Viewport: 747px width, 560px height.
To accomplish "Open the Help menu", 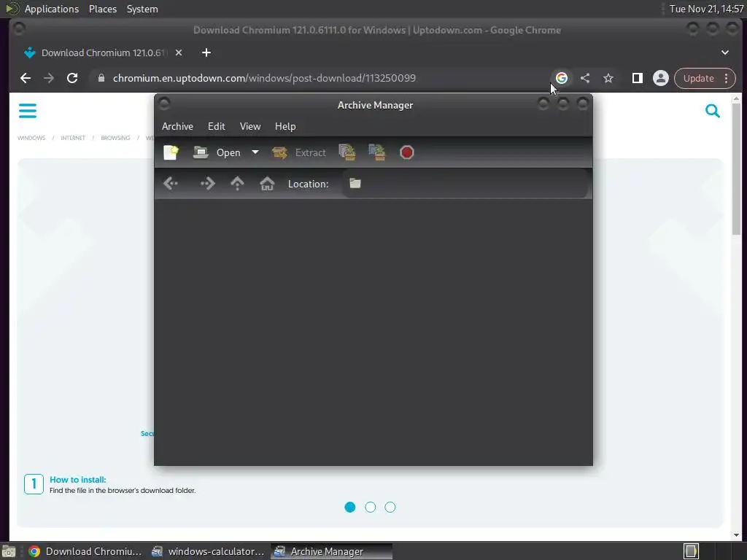I will [x=285, y=126].
